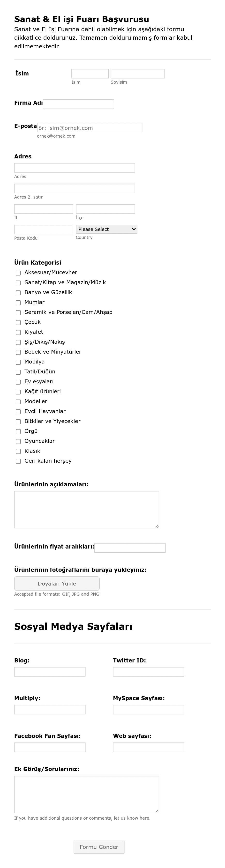Check the Aksesuar/Mücevher checkbox

click(18, 273)
